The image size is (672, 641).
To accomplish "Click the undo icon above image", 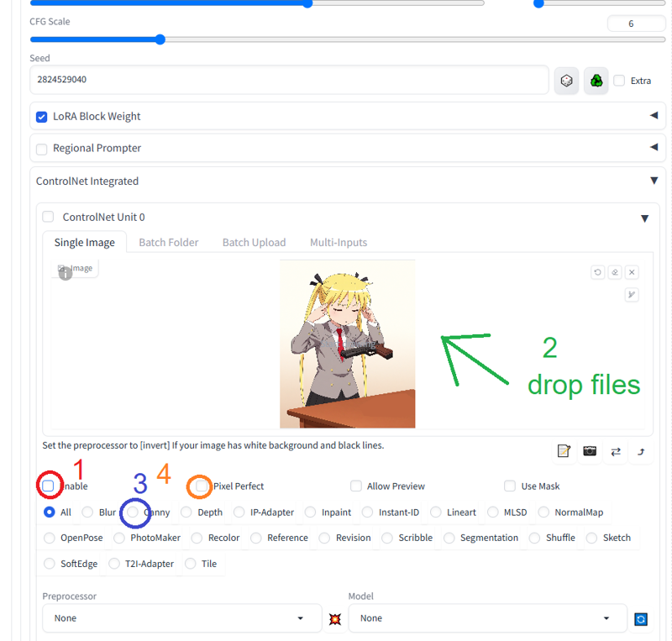I will point(597,272).
